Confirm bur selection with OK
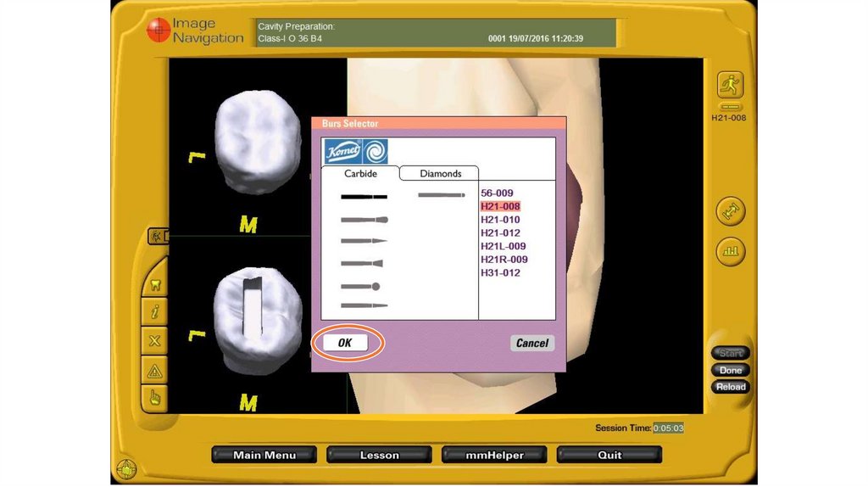This screenshot has height=487, width=868. (345, 343)
